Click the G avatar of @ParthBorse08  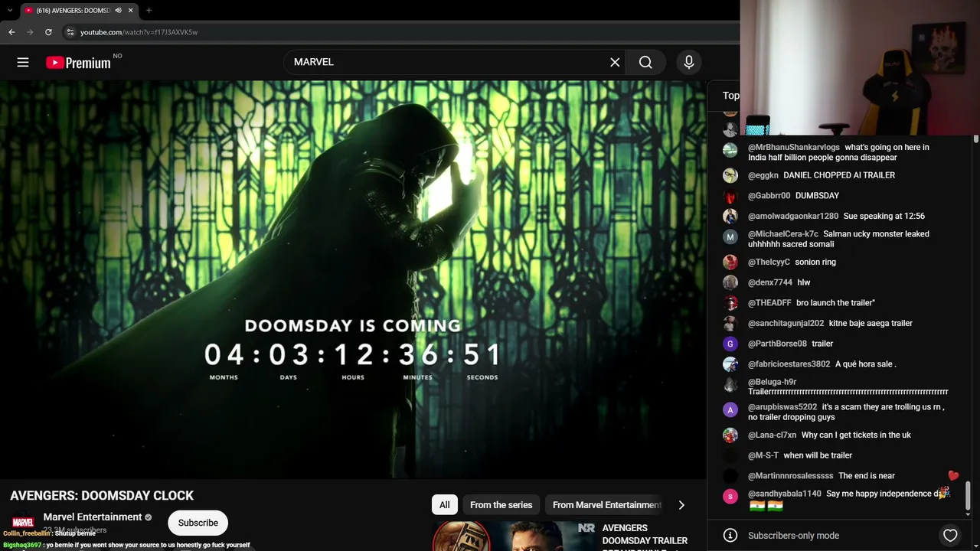(x=730, y=344)
